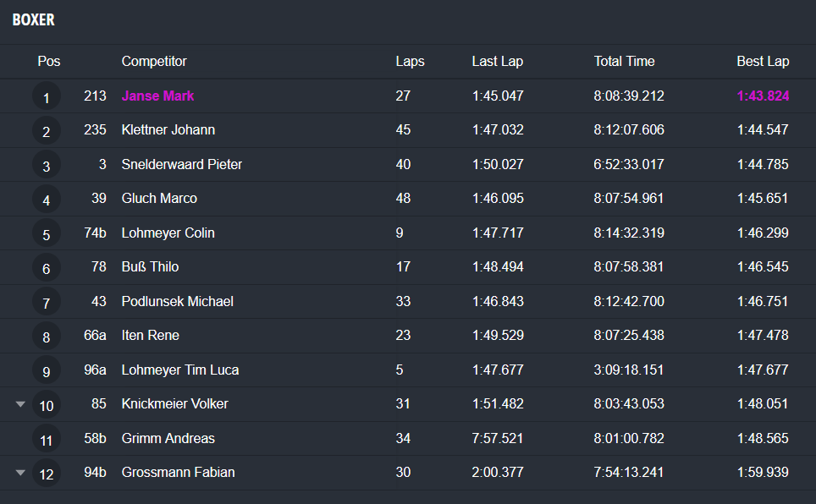The image size is (816, 504).
Task: Click position 9 circle badge
Action: tap(47, 370)
